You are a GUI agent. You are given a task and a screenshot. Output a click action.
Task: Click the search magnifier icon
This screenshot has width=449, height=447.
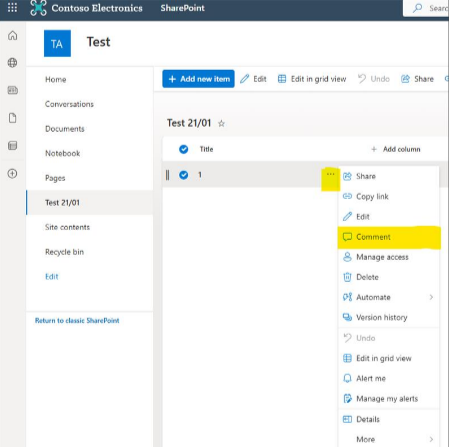point(417,8)
